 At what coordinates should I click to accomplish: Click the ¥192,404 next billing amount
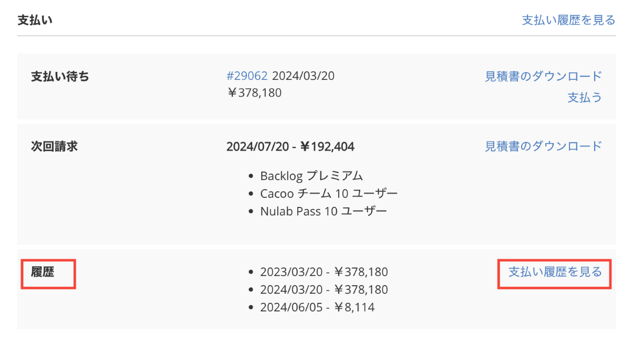(x=327, y=146)
